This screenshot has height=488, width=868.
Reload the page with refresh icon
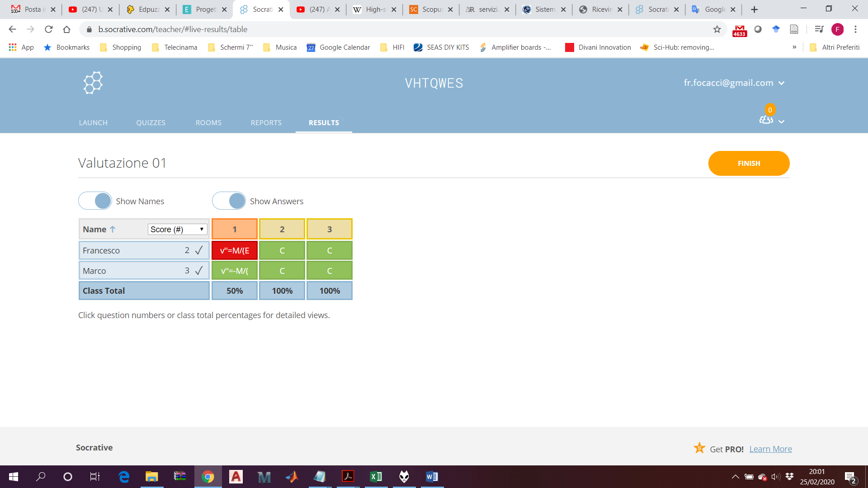point(48,29)
